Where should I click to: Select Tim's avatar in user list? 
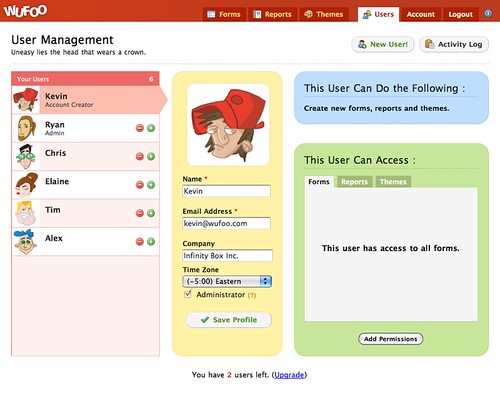point(26,213)
